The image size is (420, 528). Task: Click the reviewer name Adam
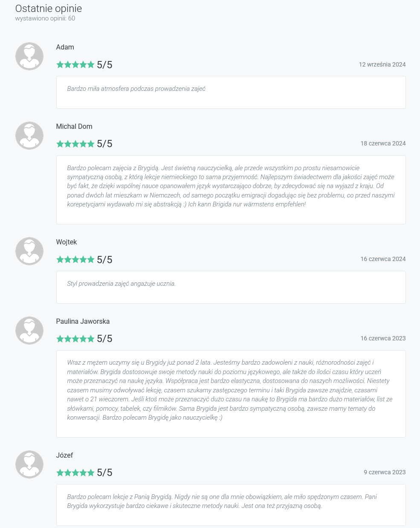(x=65, y=47)
